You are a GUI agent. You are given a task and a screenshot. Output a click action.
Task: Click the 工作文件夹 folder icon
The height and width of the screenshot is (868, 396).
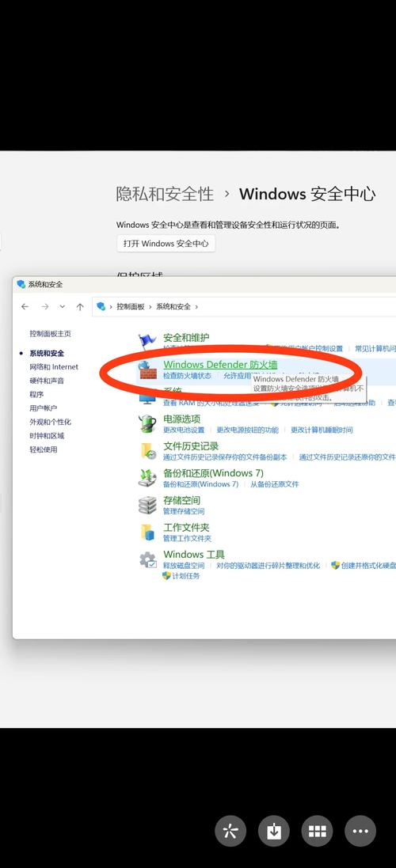point(147,532)
